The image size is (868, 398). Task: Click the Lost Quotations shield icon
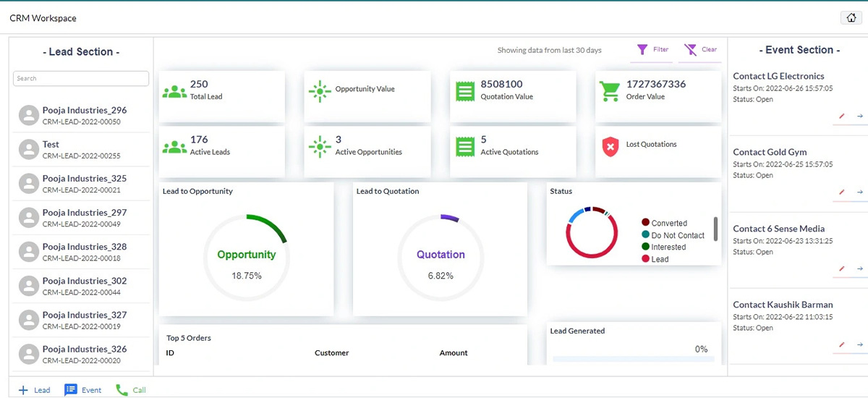pos(610,147)
